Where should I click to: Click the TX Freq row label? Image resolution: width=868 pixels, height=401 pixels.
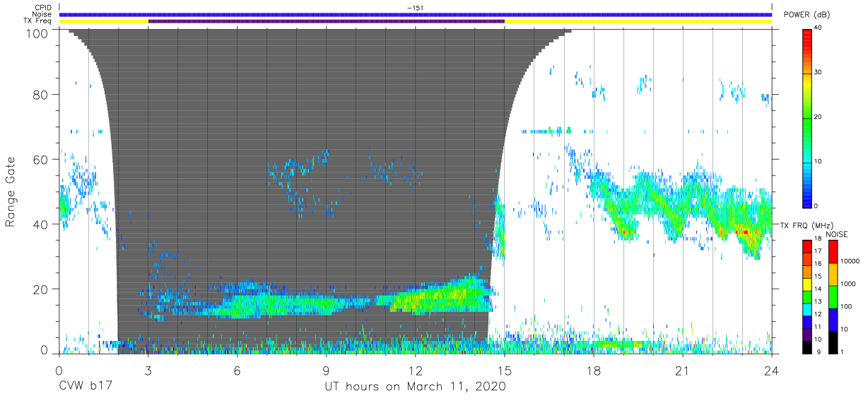click(x=39, y=21)
